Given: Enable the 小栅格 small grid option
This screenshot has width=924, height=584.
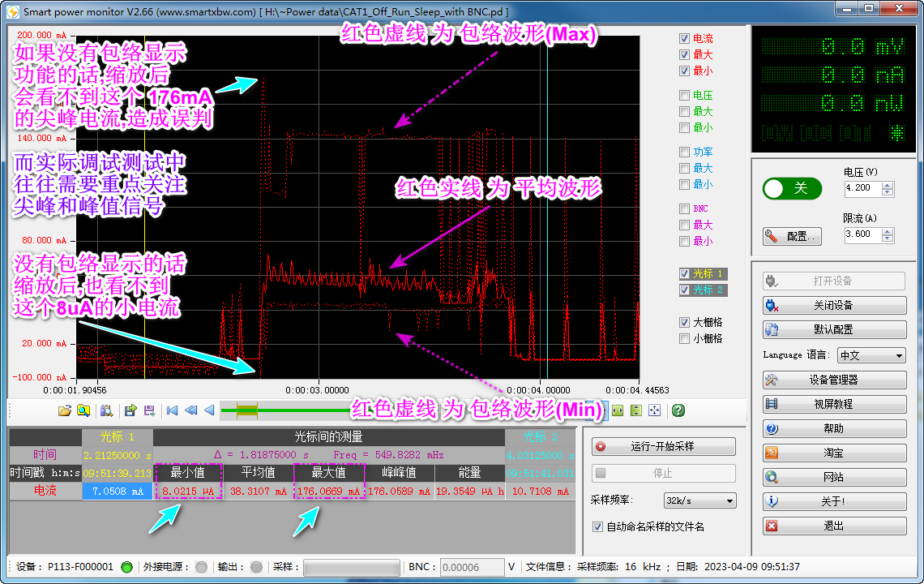Looking at the screenshot, I should coord(685,338).
